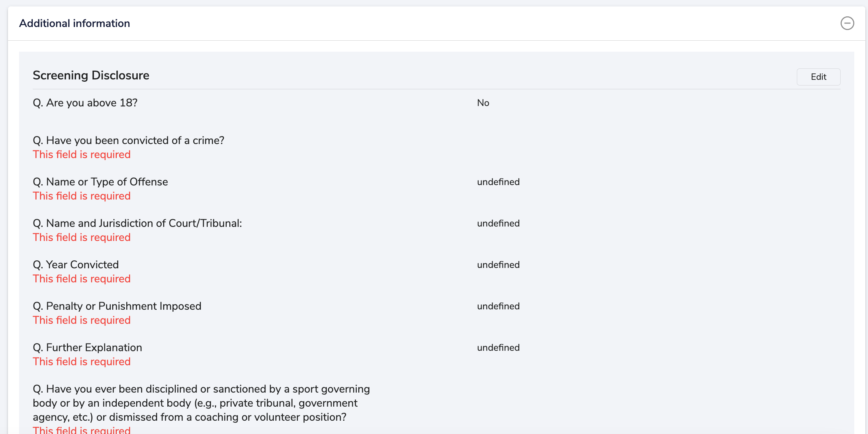Click the 'Name or Type of Offense' question

100,182
